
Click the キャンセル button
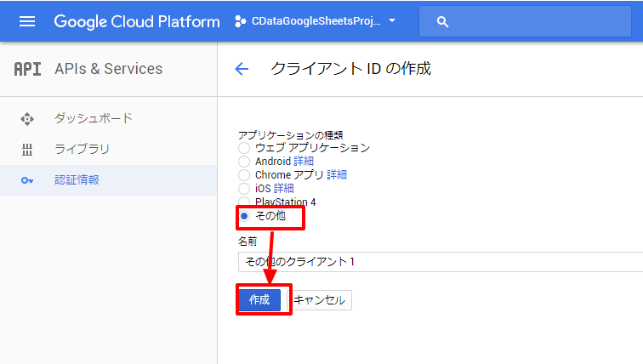[x=320, y=300]
